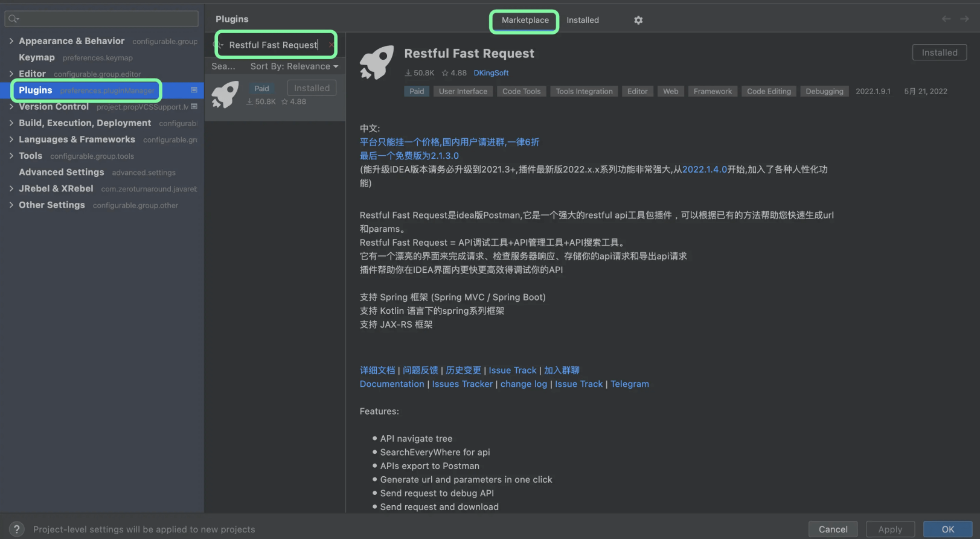Screen dimensions: 980x539
Task: Click the Restful Fast Request title
Action: [x=469, y=54]
